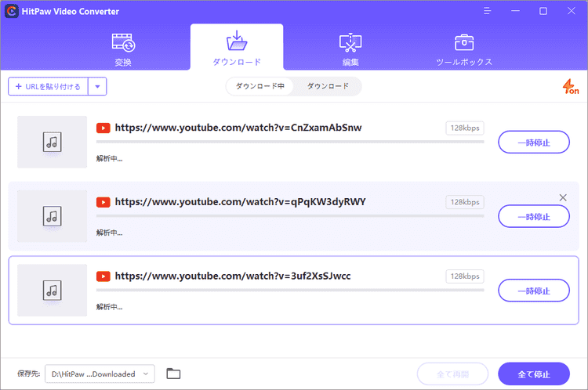This screenshot has height=390, width=588.
Task: Select the ダウンロード tab in top bar
Action: 237,48
